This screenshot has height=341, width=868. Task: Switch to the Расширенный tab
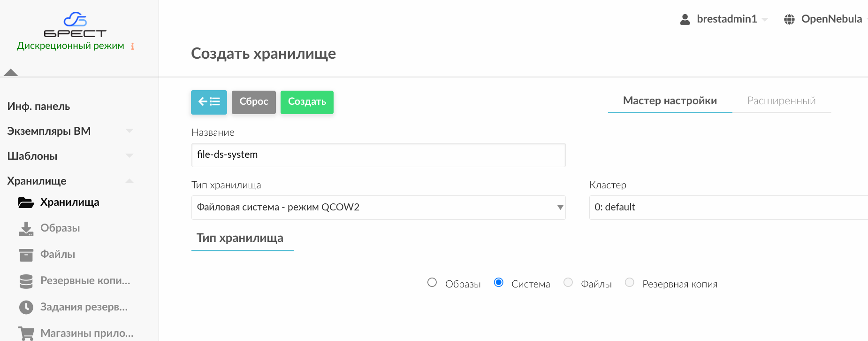pyautogui.click(x=781, y=101)
